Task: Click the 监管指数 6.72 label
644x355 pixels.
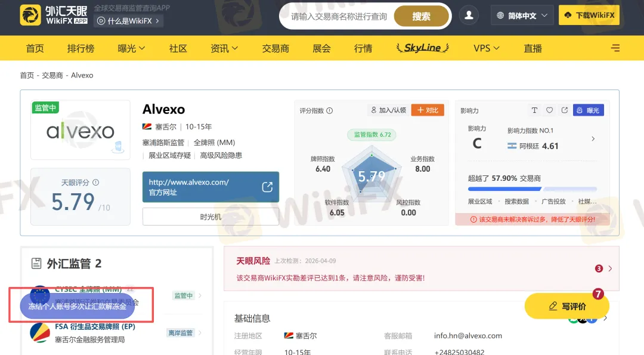Action: [372, 134]
